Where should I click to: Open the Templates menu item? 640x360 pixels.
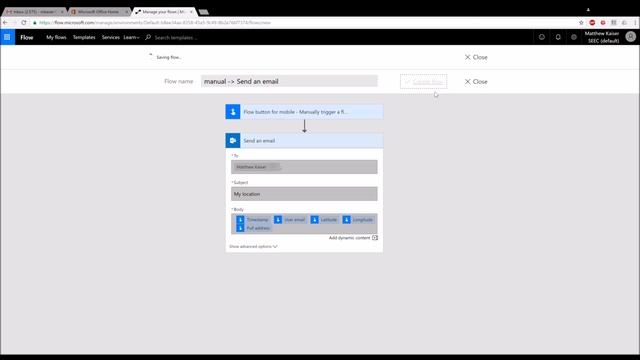(x=84, y=37)
